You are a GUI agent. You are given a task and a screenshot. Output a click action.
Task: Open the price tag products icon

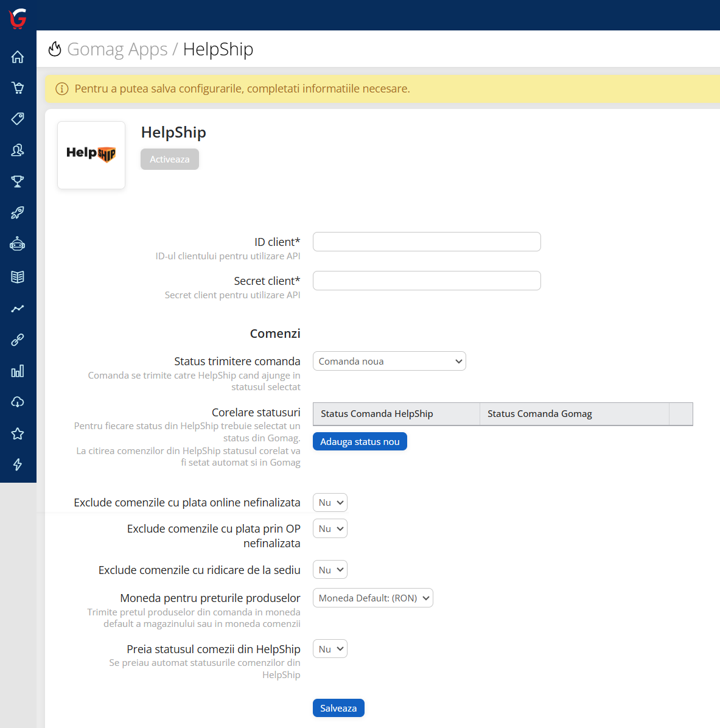(x=18, y=119)
